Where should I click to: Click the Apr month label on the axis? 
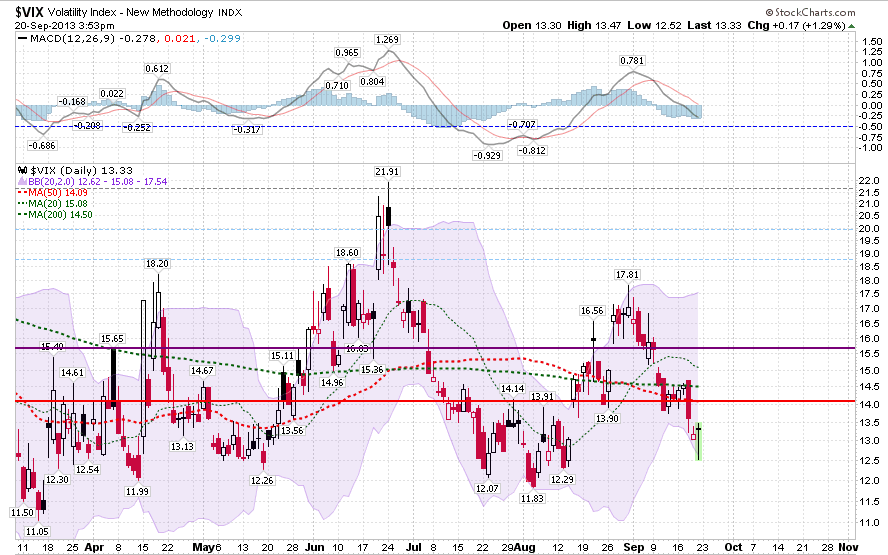[94, 547]
